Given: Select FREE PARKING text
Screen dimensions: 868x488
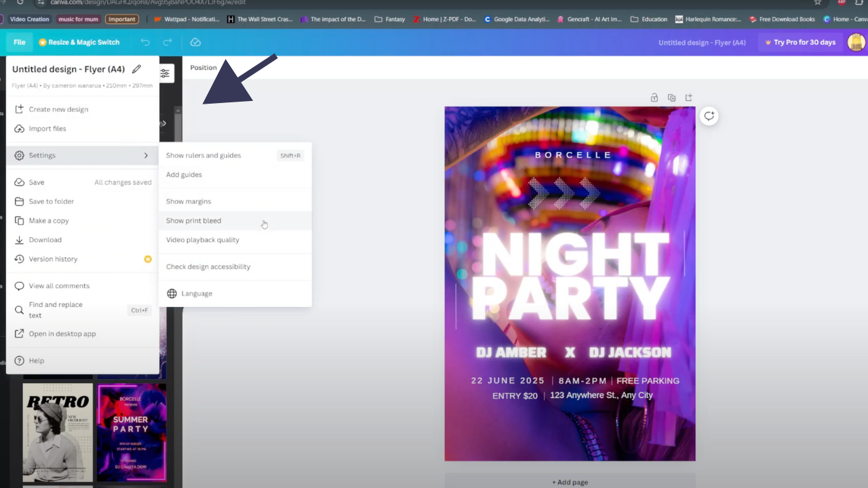Looking at the screenshot, I should tap(648, 381).
